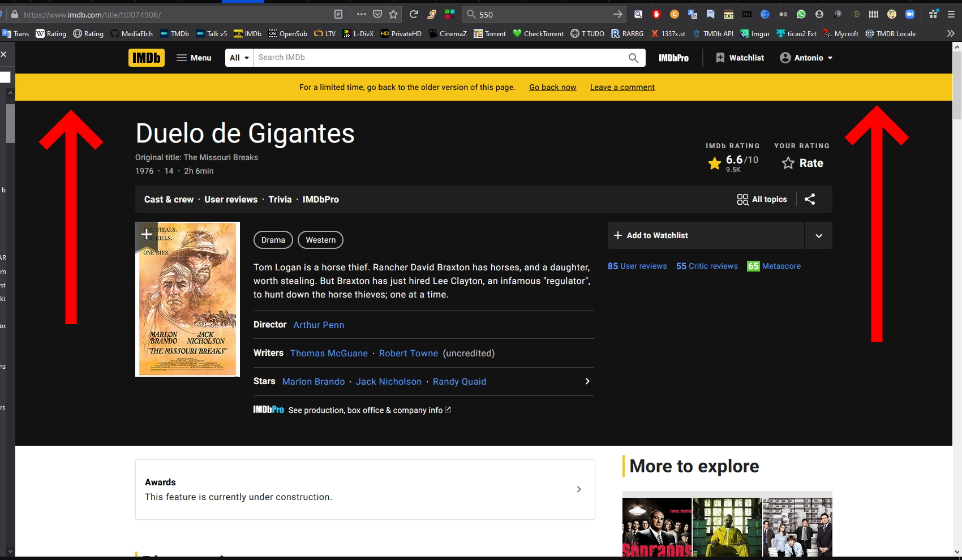
Task: Open the All topics grid view
Action: point(762,199)
